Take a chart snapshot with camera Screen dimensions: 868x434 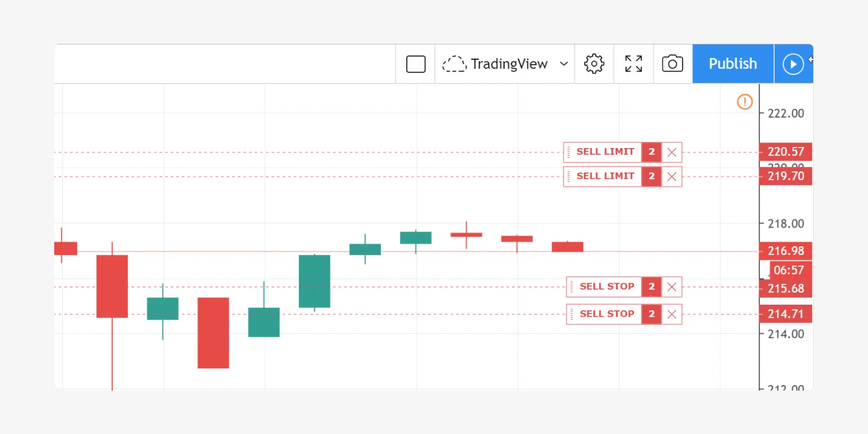click(x=673, y=64)
